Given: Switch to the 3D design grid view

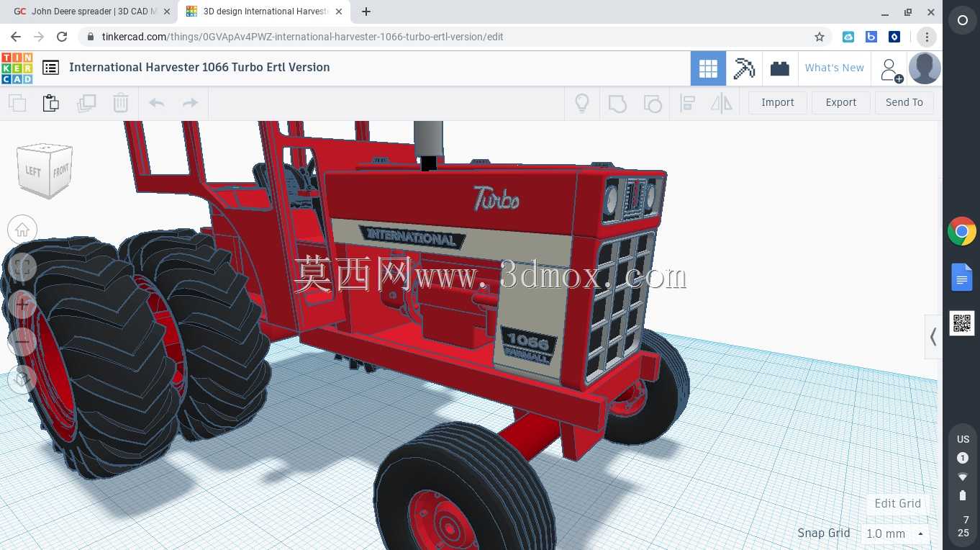Looking at the screenshot, I should click(708, 68).
